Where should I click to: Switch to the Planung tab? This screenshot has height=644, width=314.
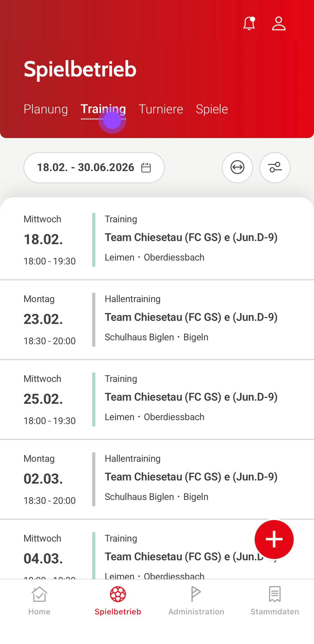point(46,109)
